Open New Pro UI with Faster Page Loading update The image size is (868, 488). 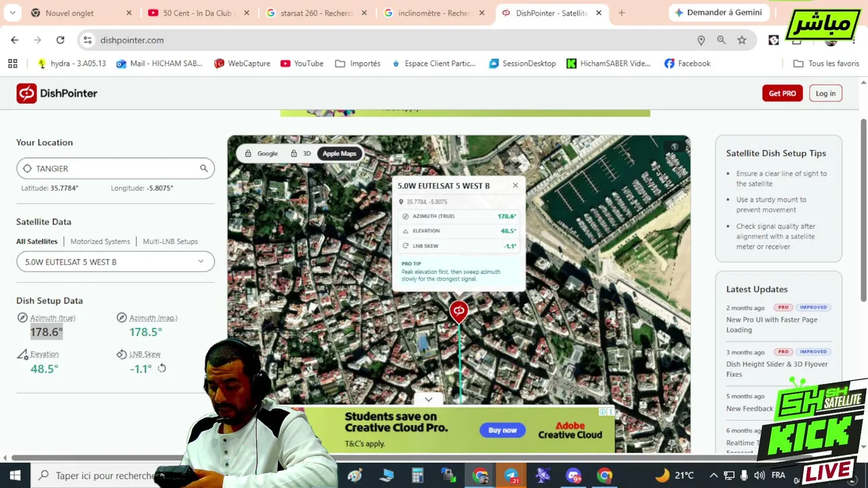772,325
